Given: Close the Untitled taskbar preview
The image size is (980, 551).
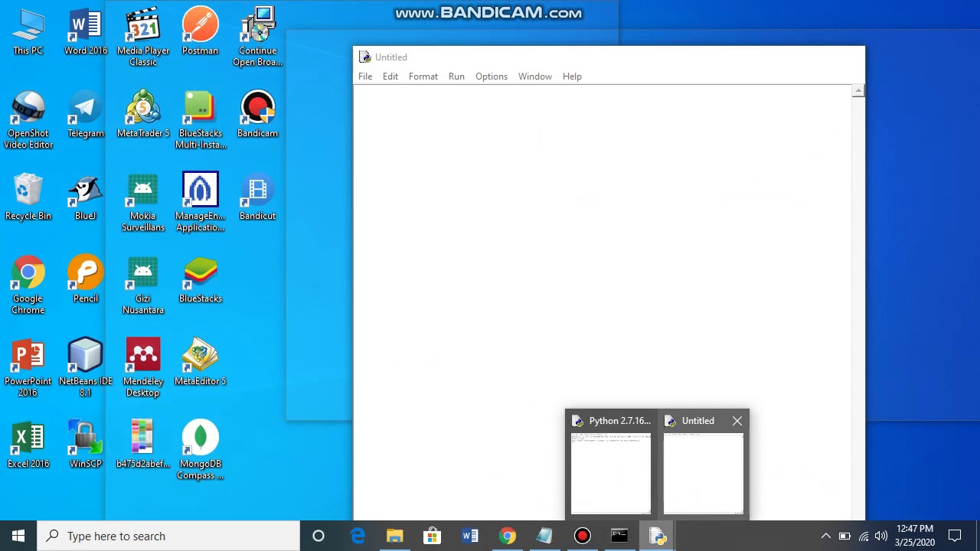Looking at the screenshot, I should [737, 421].
